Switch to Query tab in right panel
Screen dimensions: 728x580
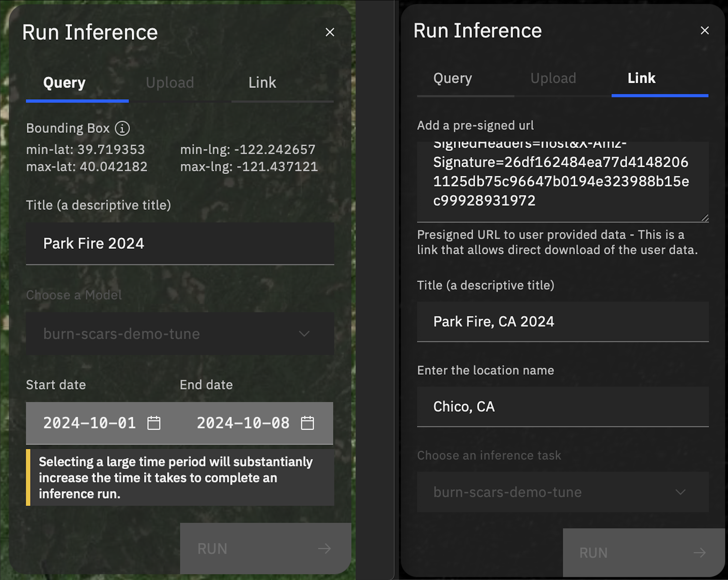coord(452,79)
